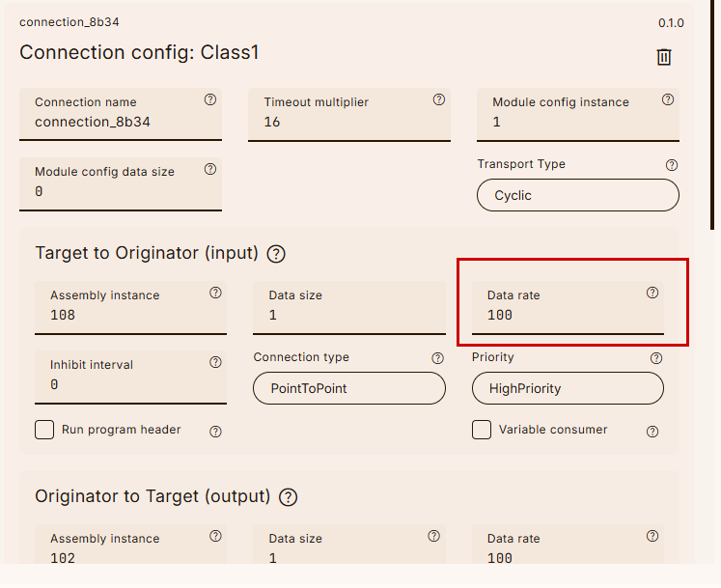Screen dimensions: 721x588
Task: Click the Inhibit interval input field
Action: [x=130, y=385]
